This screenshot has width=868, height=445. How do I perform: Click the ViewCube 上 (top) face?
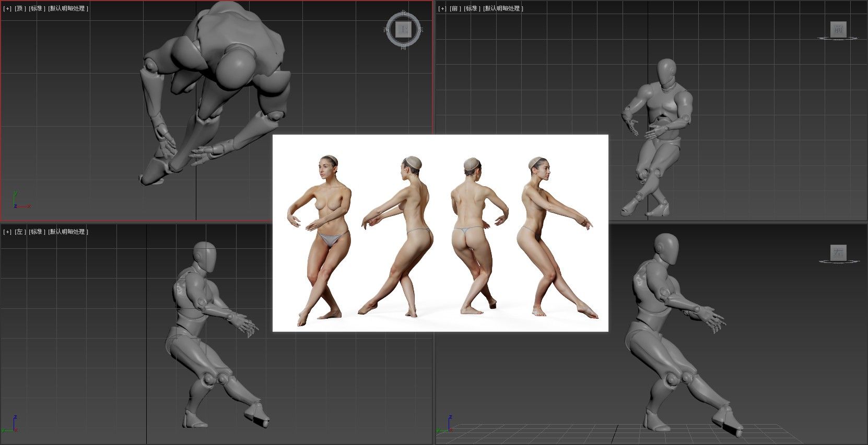pos(403,30)
